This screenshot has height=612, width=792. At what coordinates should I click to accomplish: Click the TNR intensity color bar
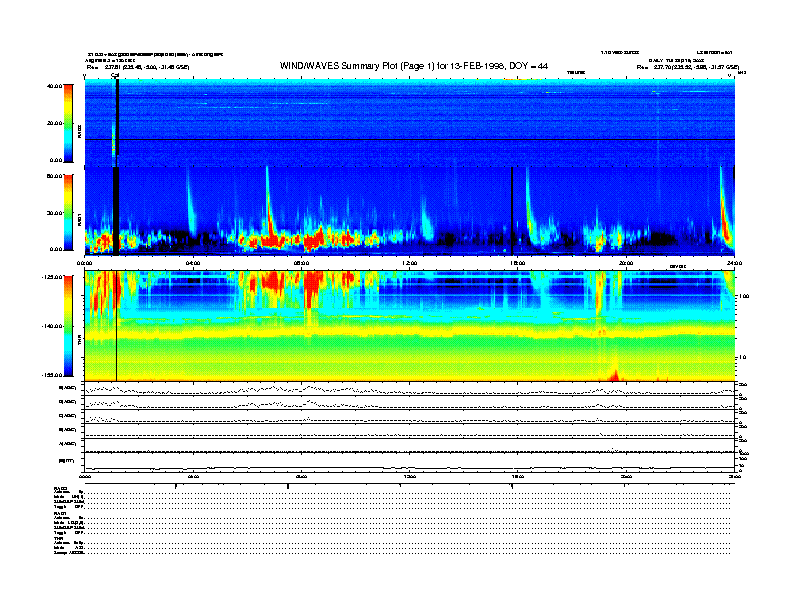point(68,326)
